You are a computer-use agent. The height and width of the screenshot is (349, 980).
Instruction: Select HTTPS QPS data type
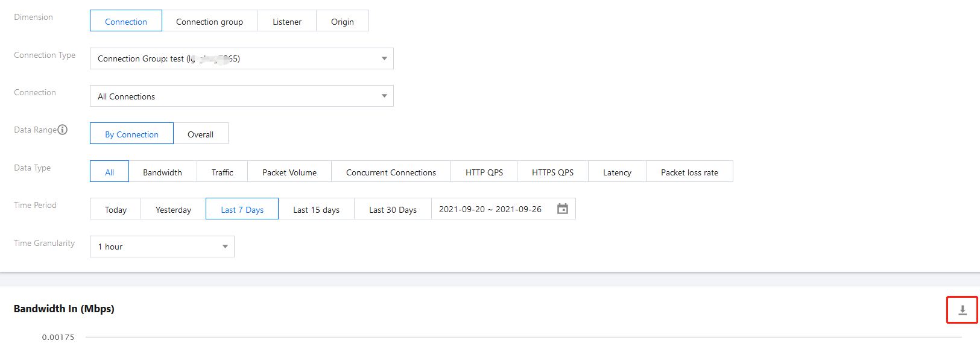pyautogui.click(x=552, y=172)
